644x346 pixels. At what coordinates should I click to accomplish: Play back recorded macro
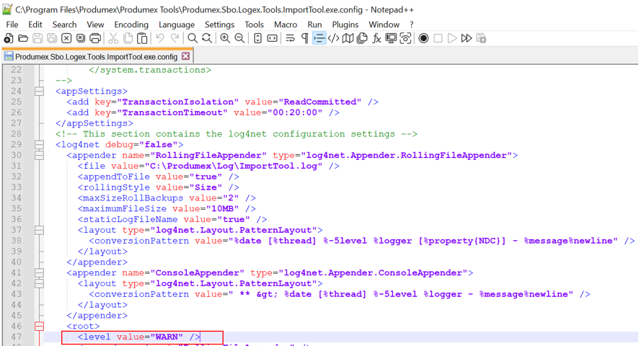(452, 39)
